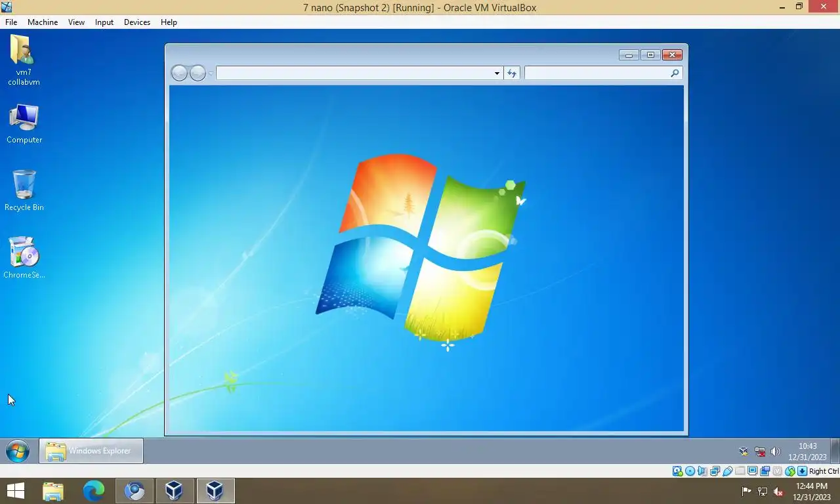840x504 pixels.
Task: Open the VirtualBox Machine menu
Action: [x=43, y=22]
